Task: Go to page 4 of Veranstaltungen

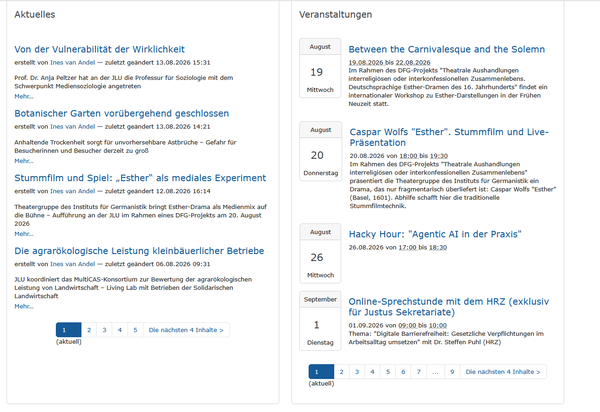Action: click(x=372, y=371)
